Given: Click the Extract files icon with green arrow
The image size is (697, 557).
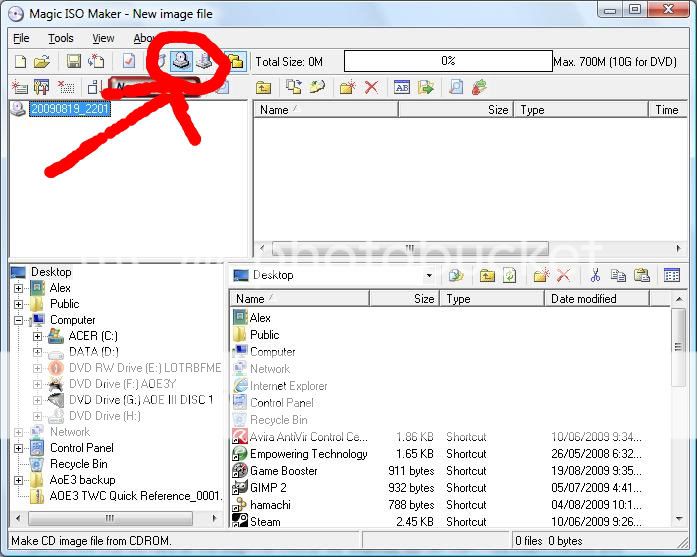Looking at the screenshot, I should point(426,87).
